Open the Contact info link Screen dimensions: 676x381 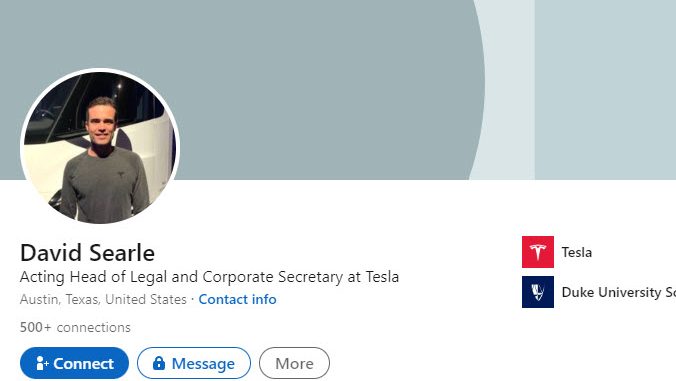(238, 299)
